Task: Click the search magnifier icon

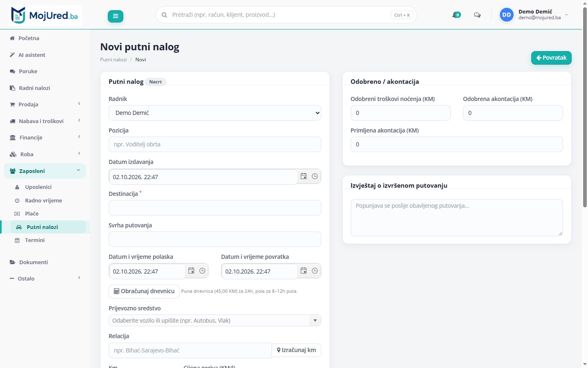Action: 164,15
